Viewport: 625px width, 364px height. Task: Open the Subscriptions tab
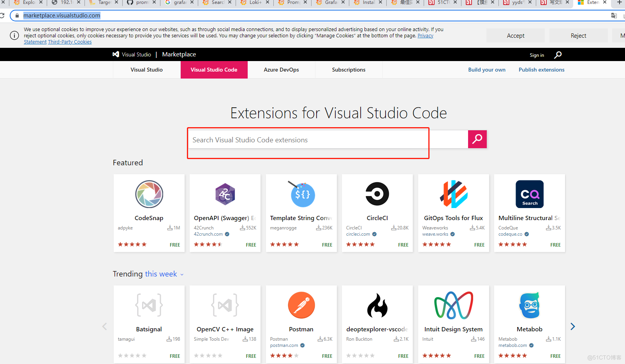tap(349, 70)
